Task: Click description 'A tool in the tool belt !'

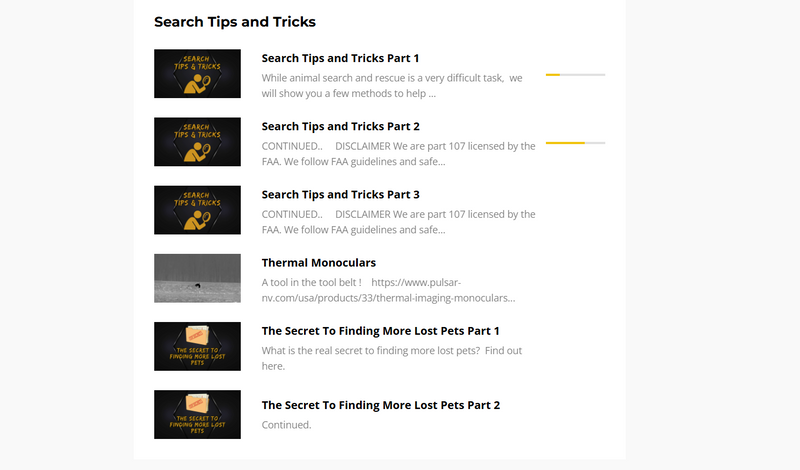Action: point(388,290)
